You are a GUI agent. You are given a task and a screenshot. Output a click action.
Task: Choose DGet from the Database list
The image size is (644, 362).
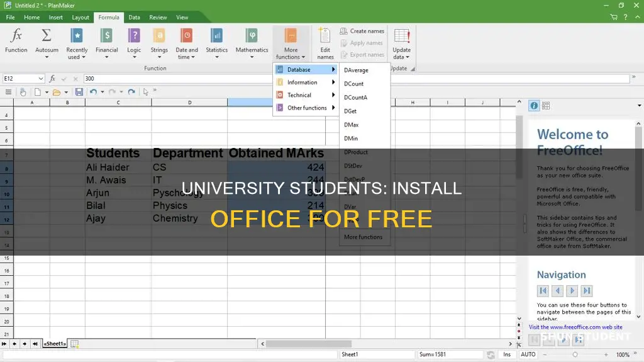(350, 111)
